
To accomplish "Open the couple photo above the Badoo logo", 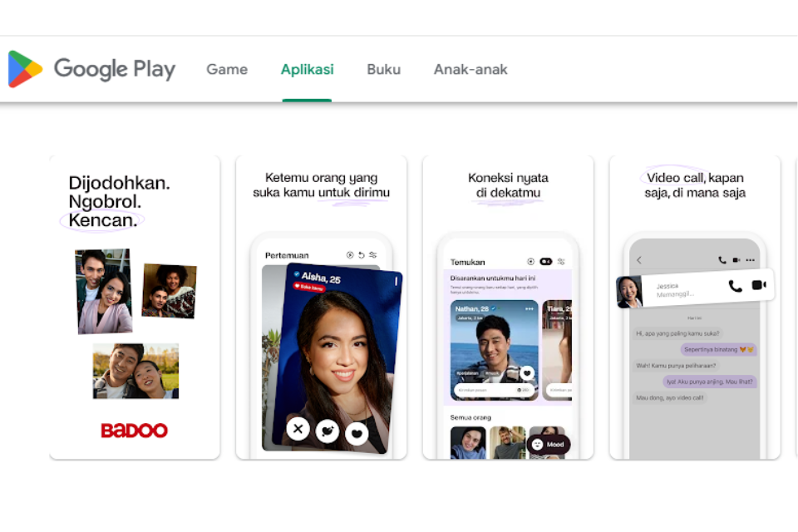I will tap(135, 371).
